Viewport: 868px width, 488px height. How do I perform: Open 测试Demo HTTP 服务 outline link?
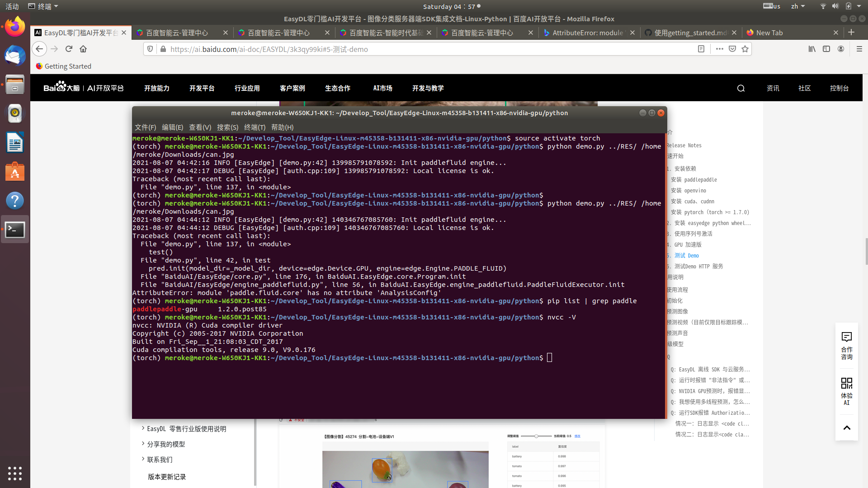coord(698,266)
